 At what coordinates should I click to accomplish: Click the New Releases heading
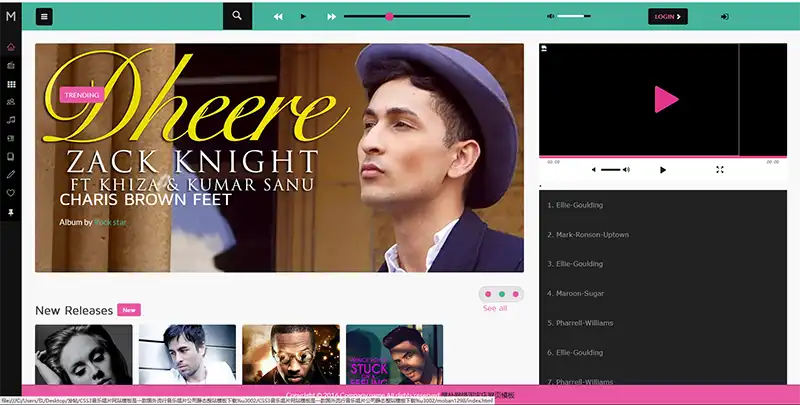pos(74,311)
